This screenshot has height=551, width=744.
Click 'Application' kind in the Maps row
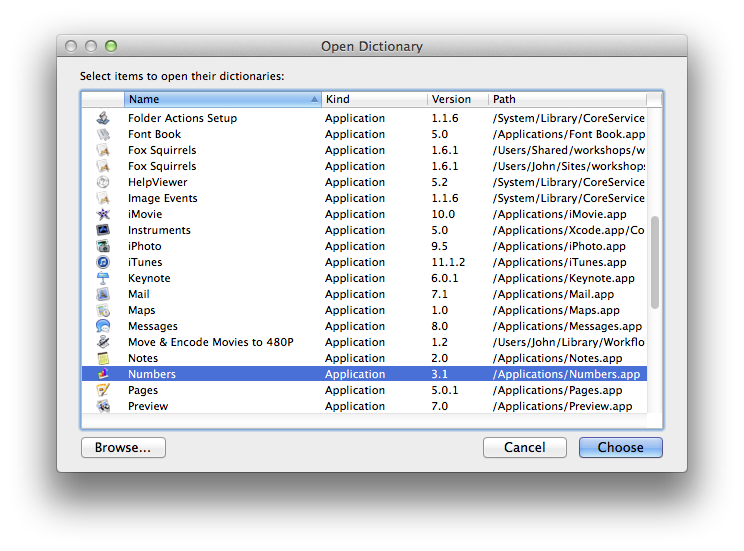pyautogui.click(x=355, y=310)
